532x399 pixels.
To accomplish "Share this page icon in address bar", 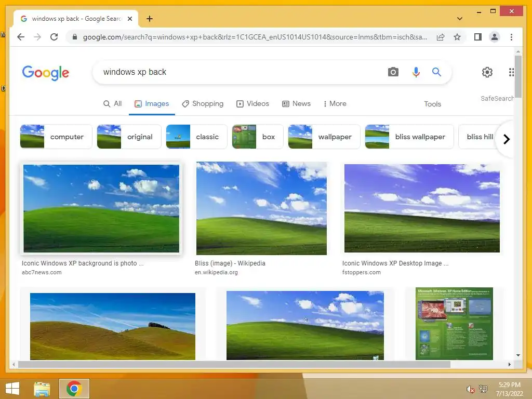I will click(x=441, y=37).
